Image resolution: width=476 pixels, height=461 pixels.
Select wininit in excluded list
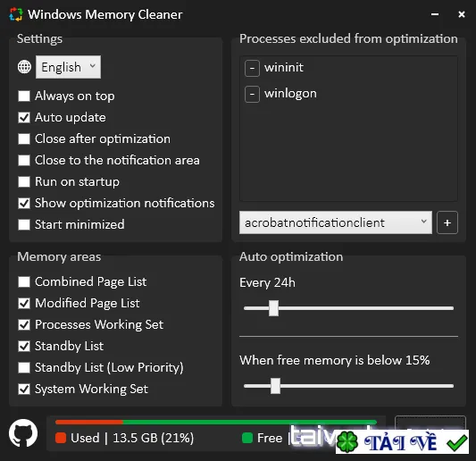pyautogui.click(x=283, y=67)
